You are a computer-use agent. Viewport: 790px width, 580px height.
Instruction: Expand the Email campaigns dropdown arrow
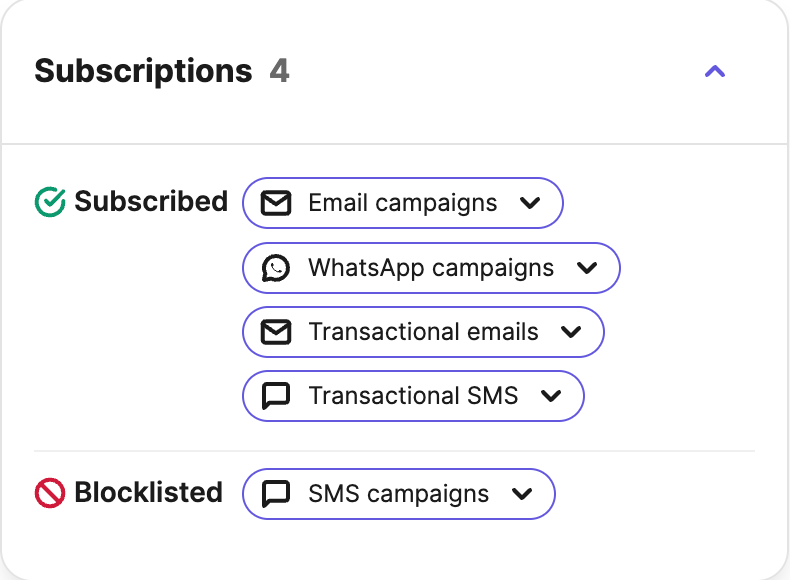click(x=530, y=203)
